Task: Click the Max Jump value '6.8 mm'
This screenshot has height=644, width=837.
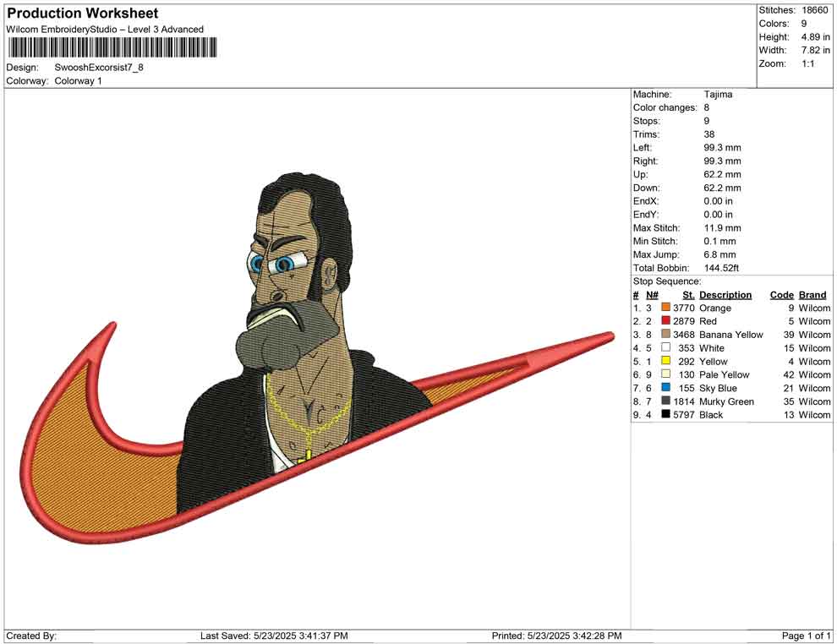Action: coord(719,254)
